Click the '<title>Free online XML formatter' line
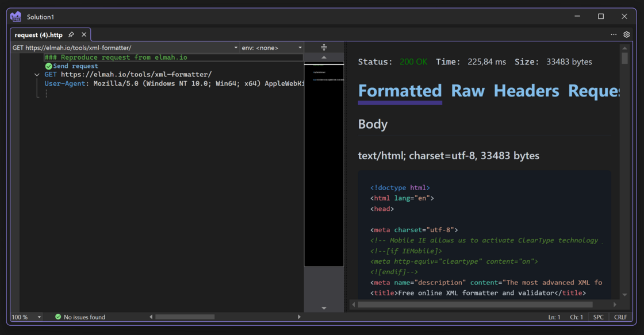 (x=478, y=292)
